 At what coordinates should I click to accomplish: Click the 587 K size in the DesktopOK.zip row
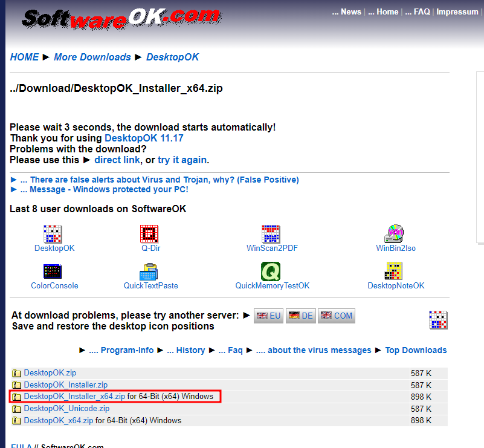click(x=421, y=373)
